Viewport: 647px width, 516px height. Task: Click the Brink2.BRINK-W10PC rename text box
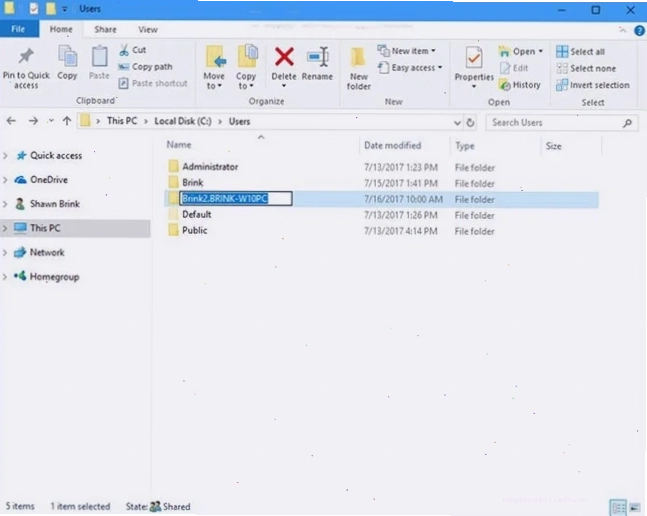(236, 199)
